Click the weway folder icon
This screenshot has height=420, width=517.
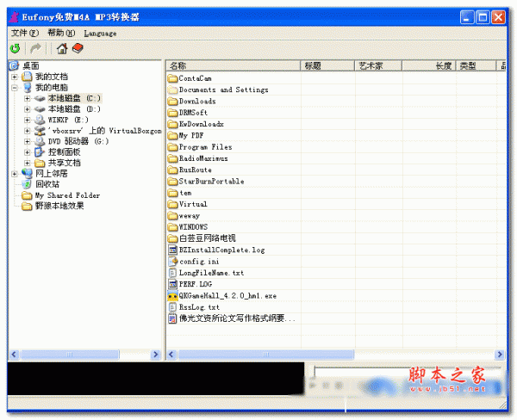click(172, 216)
